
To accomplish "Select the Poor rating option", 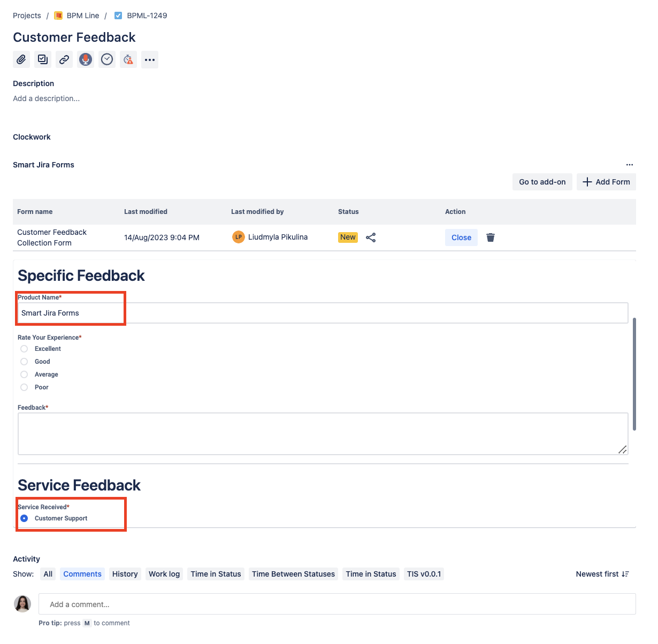I will click(24, 387).
